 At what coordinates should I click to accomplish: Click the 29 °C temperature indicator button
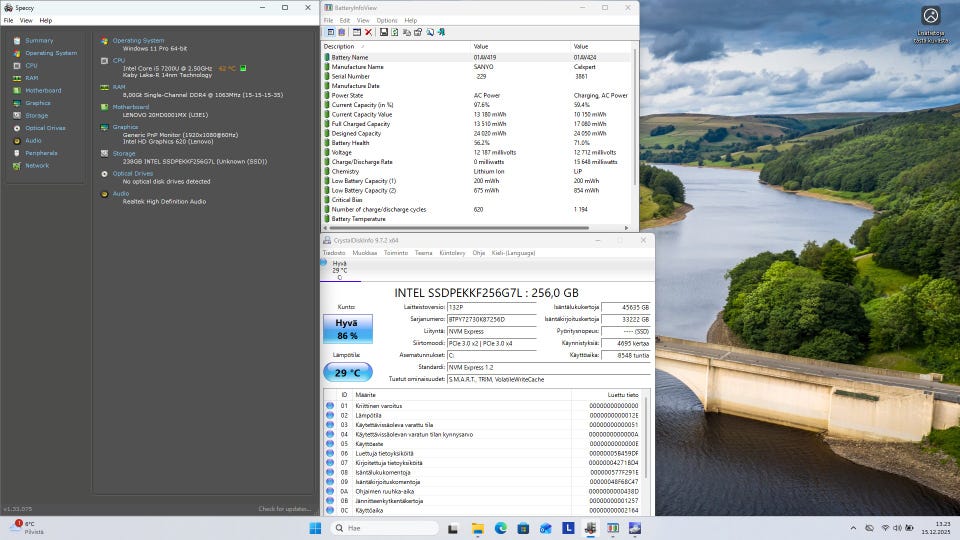tap(347, 372)
